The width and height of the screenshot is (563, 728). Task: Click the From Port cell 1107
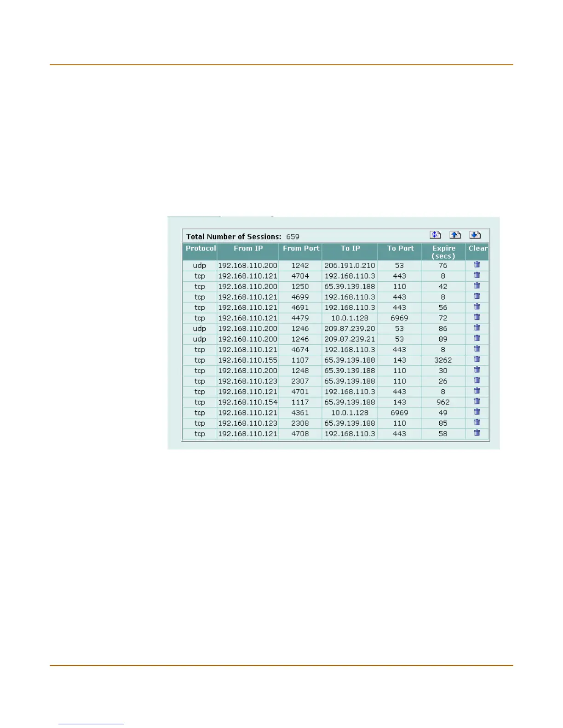pyautogui.click(x=300, y=360)
